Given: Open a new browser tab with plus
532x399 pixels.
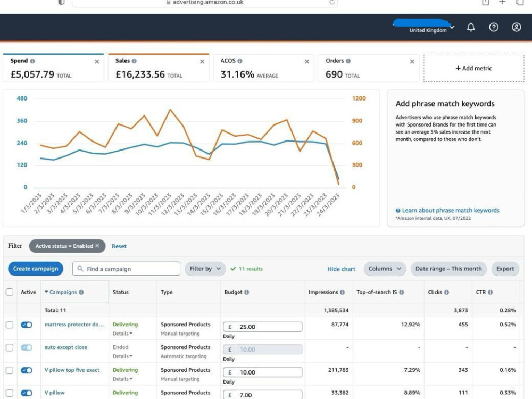Looking at the screenshot, I should 503,2.
